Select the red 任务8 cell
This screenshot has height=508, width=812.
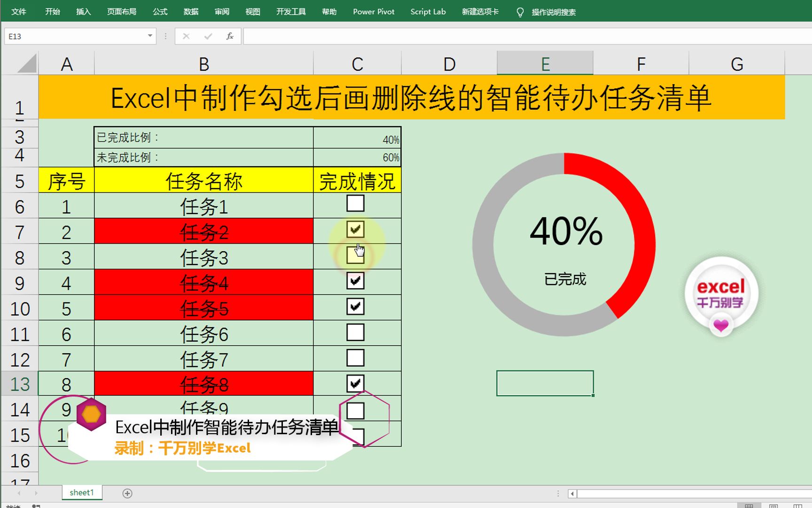tap(203, 384)
